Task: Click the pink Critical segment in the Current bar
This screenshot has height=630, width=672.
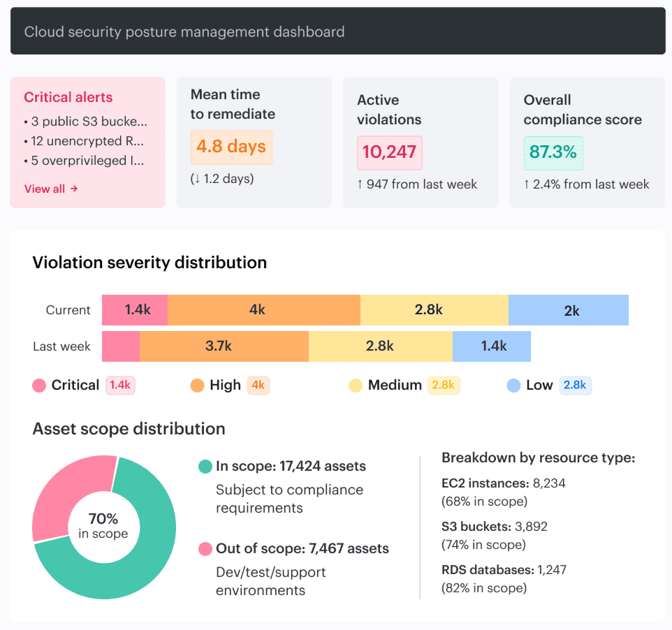Action: pos(134,309)
